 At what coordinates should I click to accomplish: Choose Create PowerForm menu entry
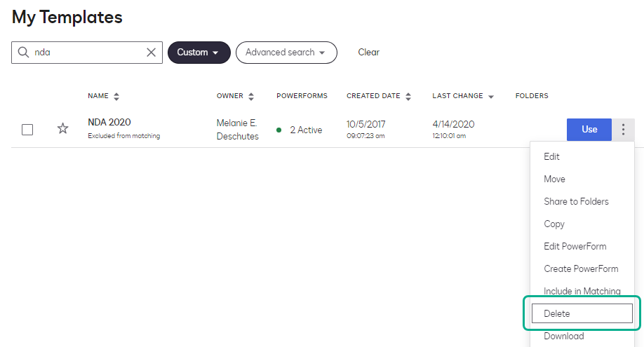[582, 269]
